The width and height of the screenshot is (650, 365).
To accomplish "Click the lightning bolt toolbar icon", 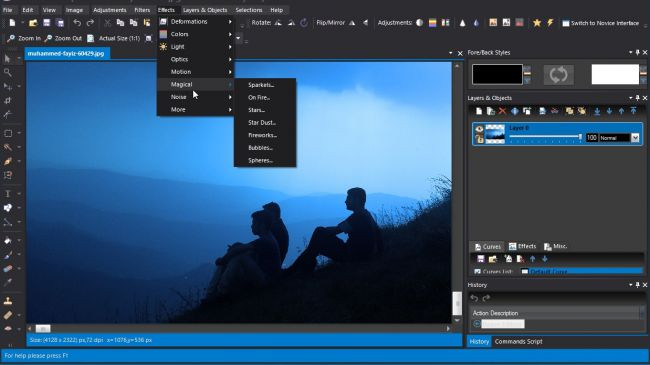I will coord(550,23).
